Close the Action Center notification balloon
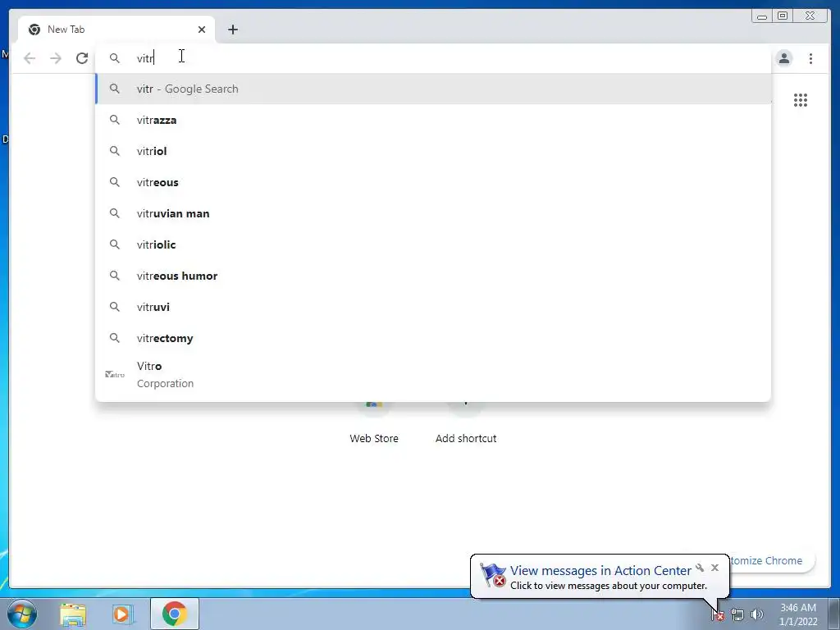Image resolution: width=840 pixels, height=630 pixels. pyautogui.click(x=714, y=568)
